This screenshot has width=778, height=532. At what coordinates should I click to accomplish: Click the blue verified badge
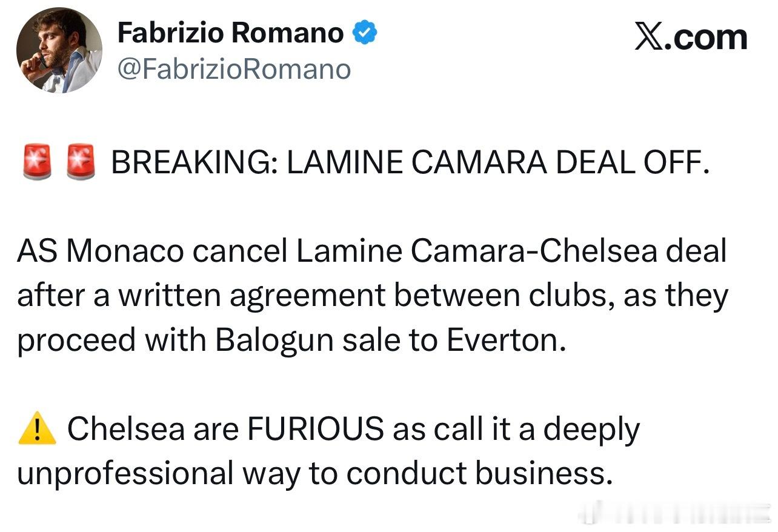coord(365,32)
